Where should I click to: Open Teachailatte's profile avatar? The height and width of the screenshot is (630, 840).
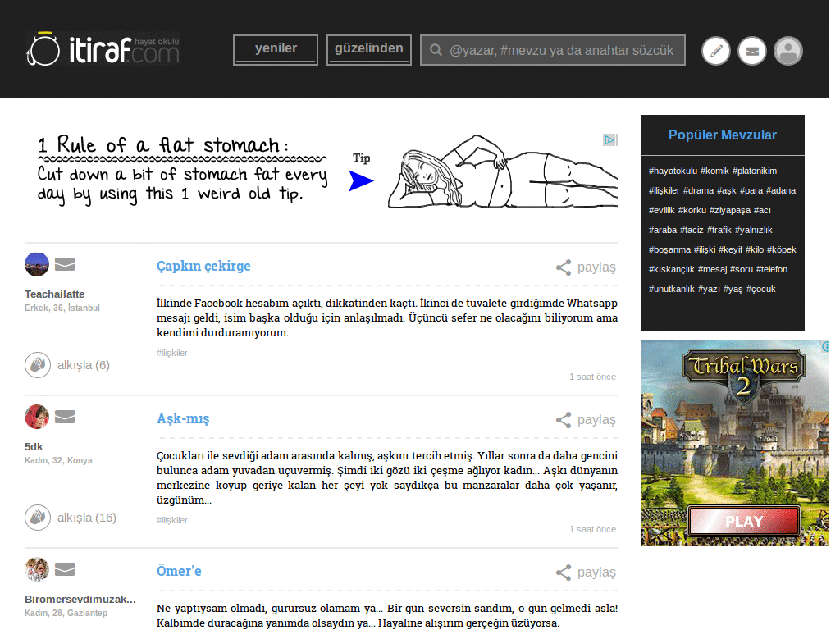[x=37, y=264]
